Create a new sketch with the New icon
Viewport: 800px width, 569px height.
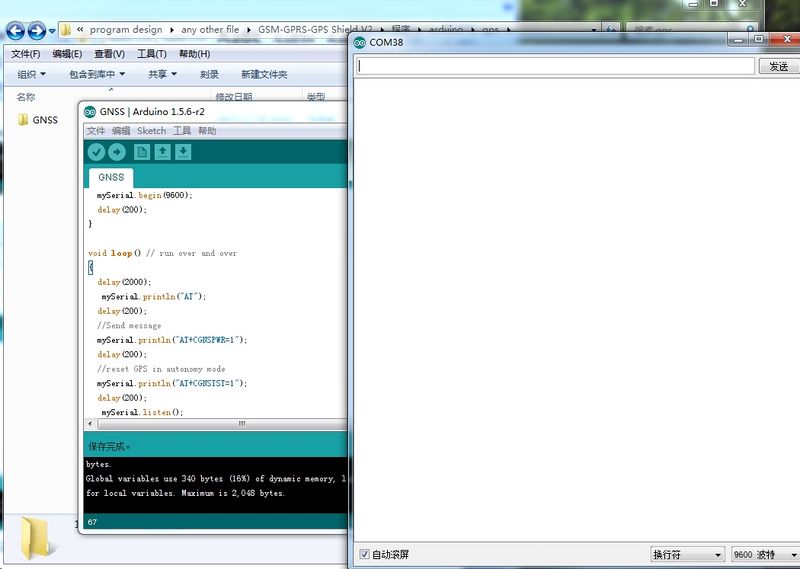(x=142, y=152)
